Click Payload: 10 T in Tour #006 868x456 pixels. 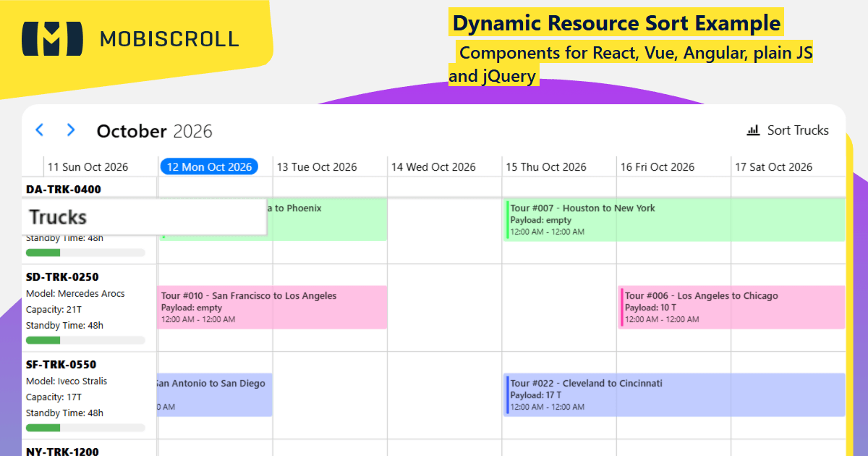[x=651, y=308]
